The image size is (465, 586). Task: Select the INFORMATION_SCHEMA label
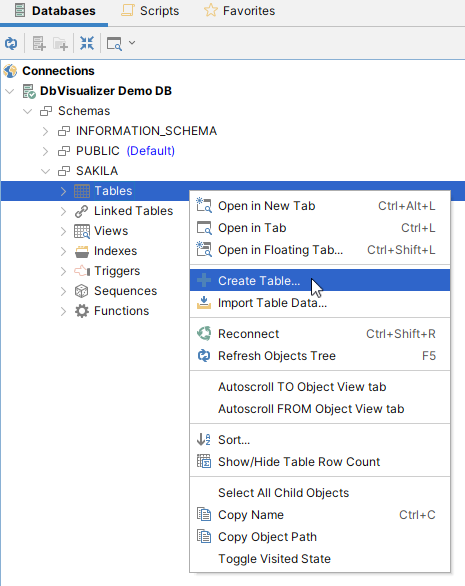[146, 131]
